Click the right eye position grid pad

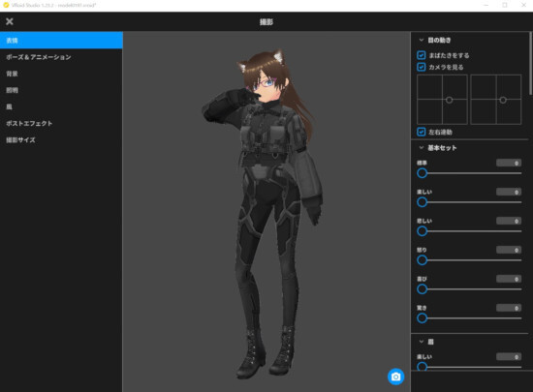point(496,100)
